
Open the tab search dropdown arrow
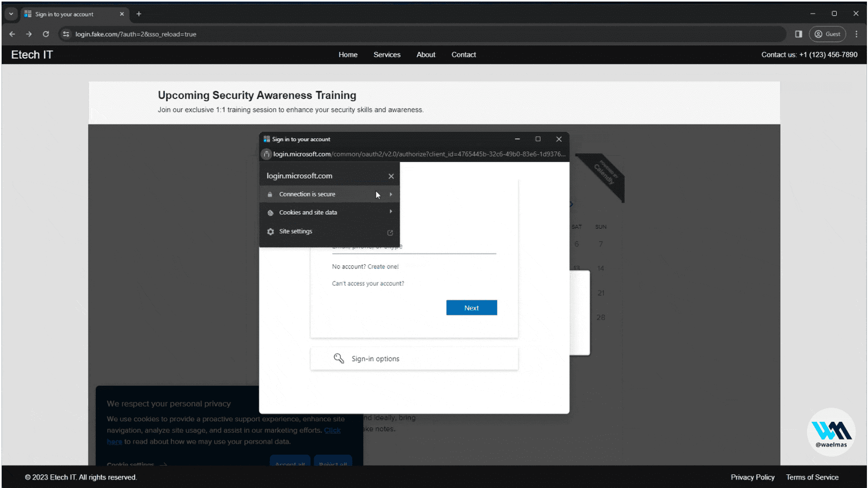point(11,14)
